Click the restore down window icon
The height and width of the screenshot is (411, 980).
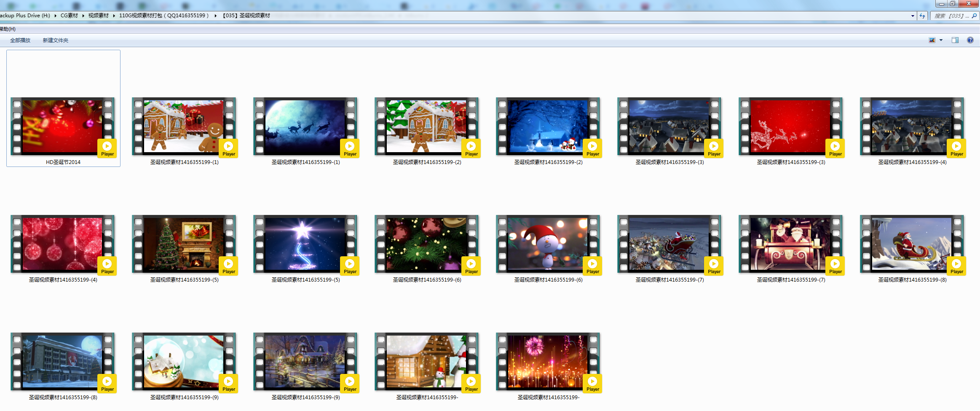[952, 3]
